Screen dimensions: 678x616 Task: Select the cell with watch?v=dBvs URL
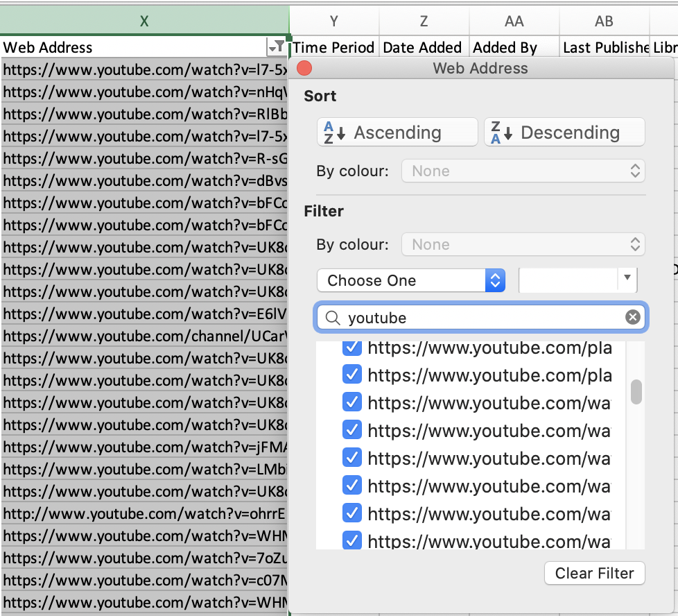pos(144,180)
